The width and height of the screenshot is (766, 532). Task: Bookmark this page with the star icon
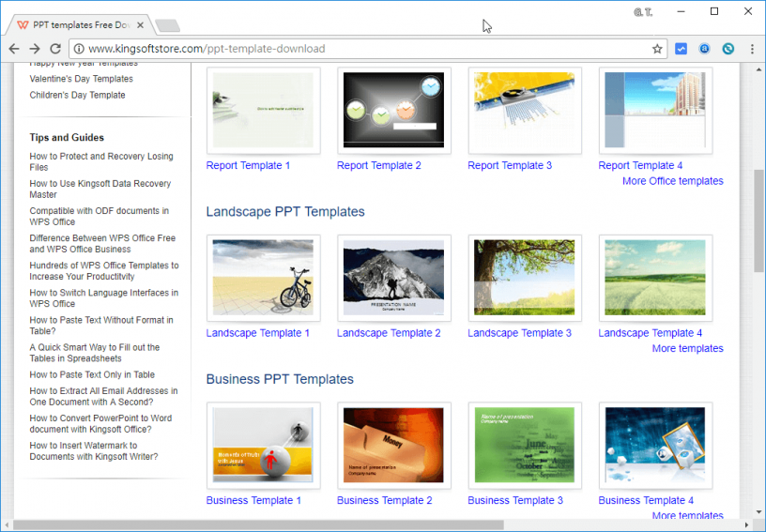[x=657, y=49]
